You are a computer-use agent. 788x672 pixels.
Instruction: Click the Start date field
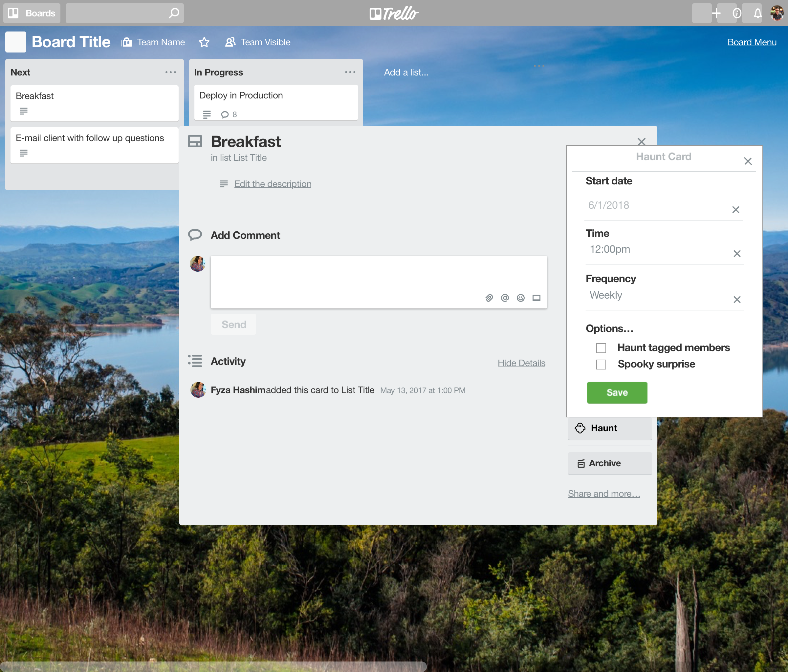(x=663, y=206)
